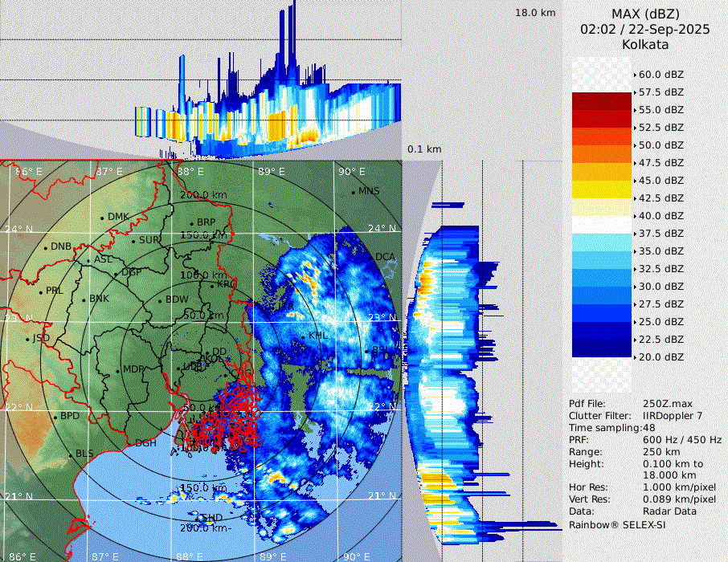
Task: Click the BDW station dot
Action: click(x=160, y=300)
